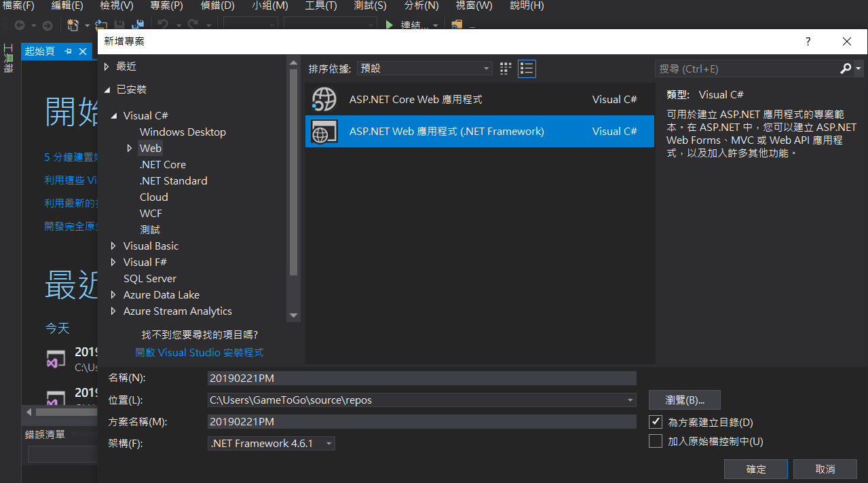The width and height of the screenshot is (868, 483).
Task: Expand the Azure Data Lake node
Action: (114, 294)
